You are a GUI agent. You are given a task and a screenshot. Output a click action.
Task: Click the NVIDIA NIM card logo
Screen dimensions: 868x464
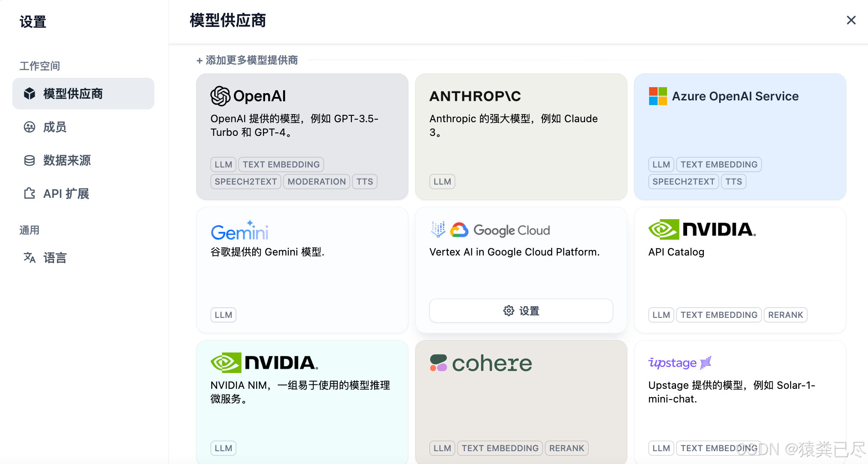pos(264,363)
